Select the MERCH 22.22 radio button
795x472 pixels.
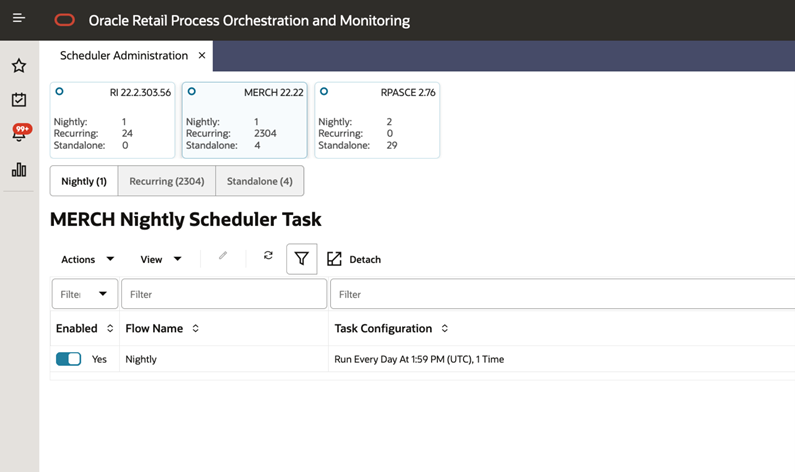(x=192, y=92)
